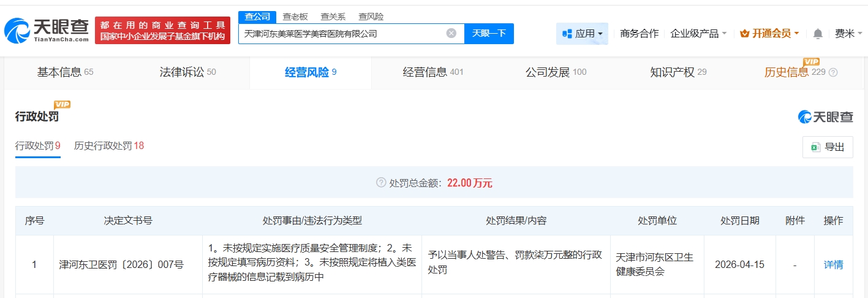Select the 查关系 search tab
This screenshot has width=868, height=298.
point(333,17)
